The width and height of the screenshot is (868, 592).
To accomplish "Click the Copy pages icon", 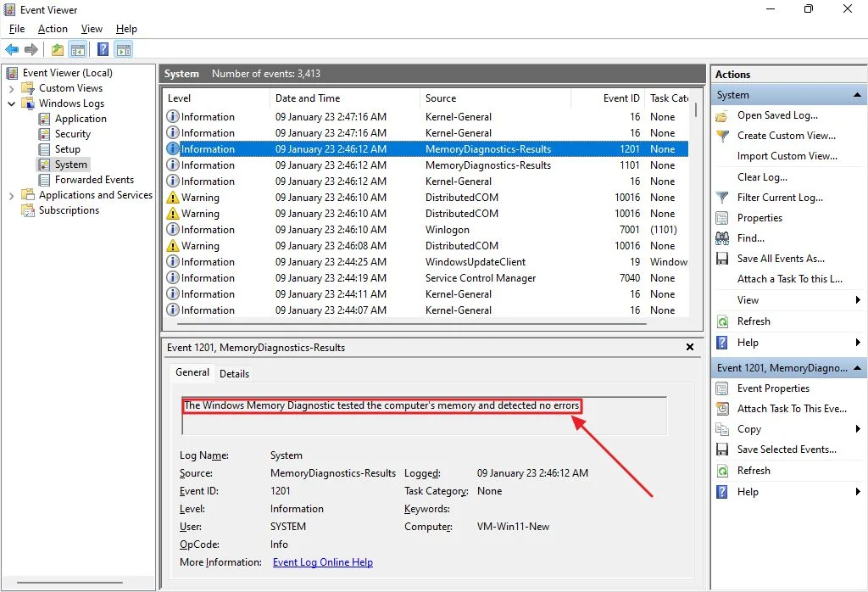I will [x=722, y=430].
